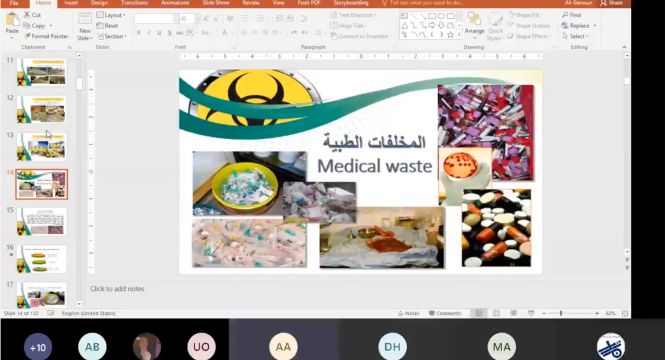Switch to Slide Sorter view icon
Viewport: 665px width, 360px height.
(x=496, y=313)
